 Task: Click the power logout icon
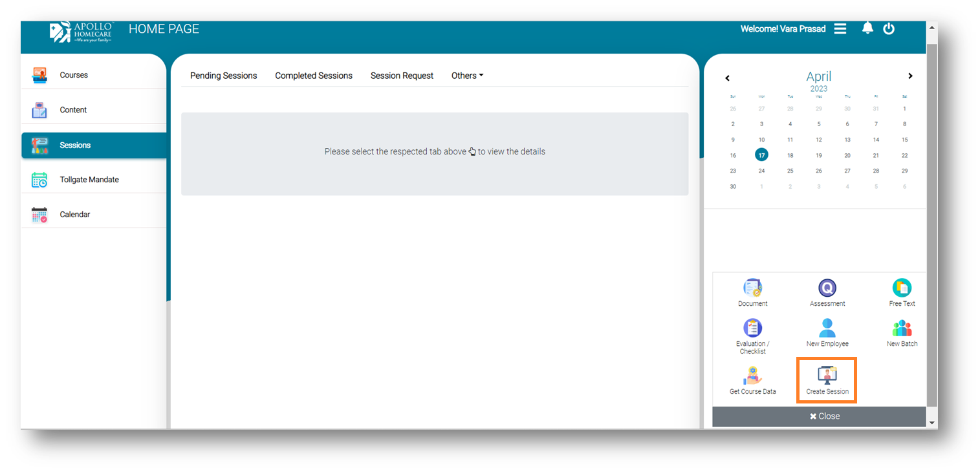pyautogui.click(x=889, y=28)
